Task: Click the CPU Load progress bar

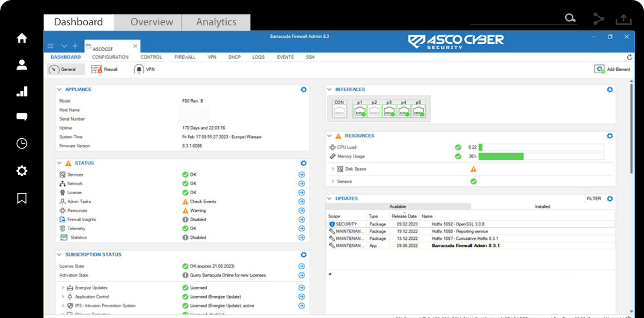Action: click(541, 147)
